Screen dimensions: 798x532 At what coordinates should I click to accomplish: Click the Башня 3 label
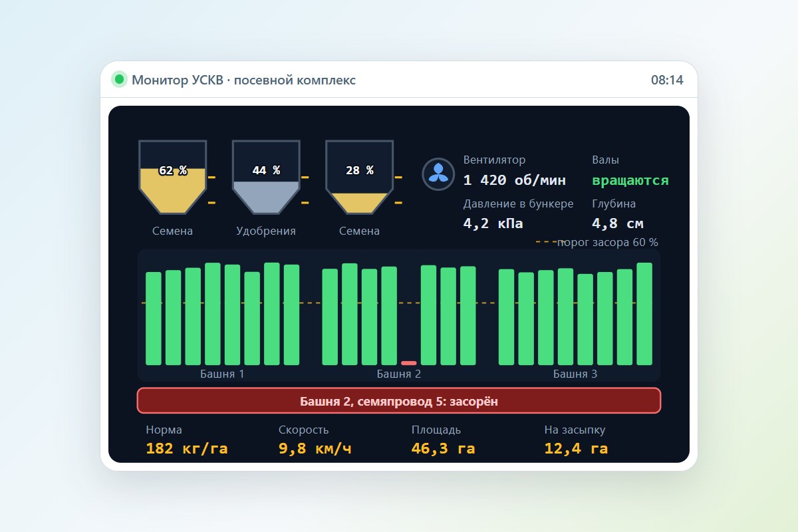(575, 374)
